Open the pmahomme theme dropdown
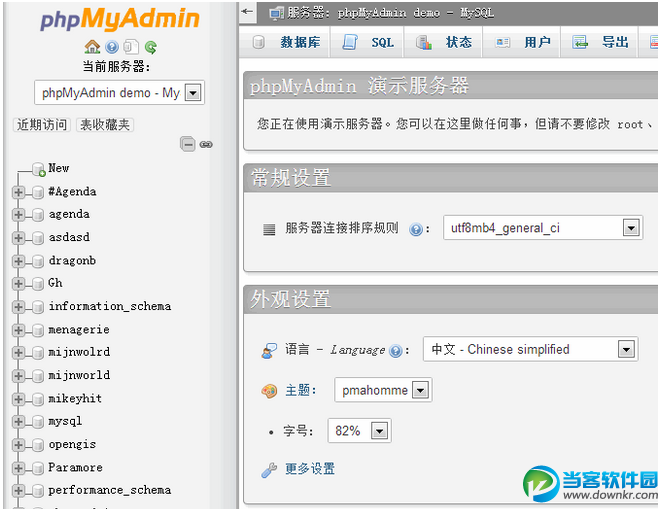The width and height of the screenshot is (659, 509). pos(383,390)
